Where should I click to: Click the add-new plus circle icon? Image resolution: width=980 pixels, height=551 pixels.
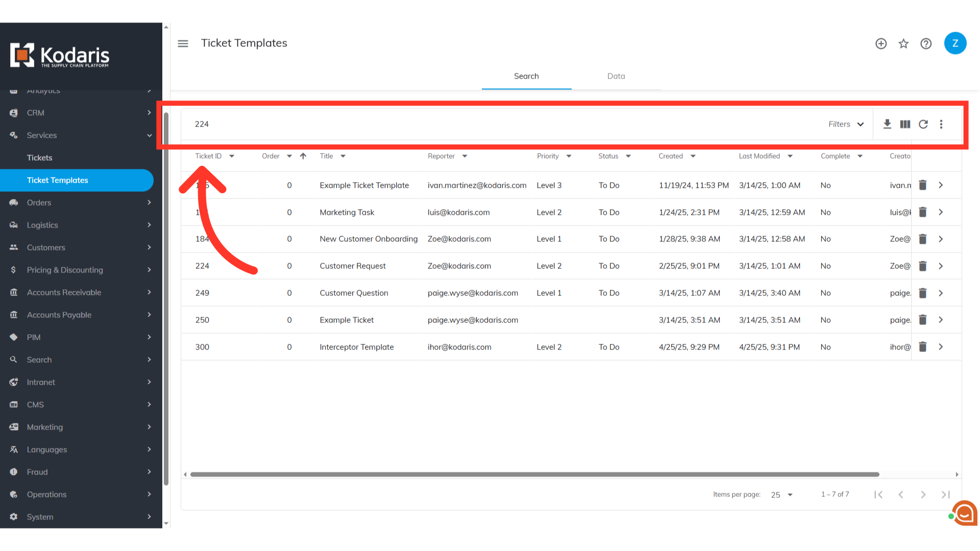[x=881, y=43]
